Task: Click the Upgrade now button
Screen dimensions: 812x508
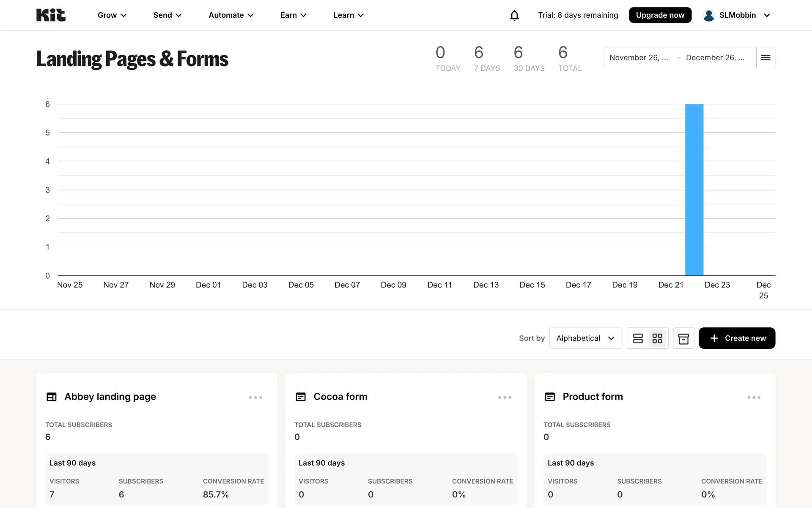Action: tap(660, 15)
